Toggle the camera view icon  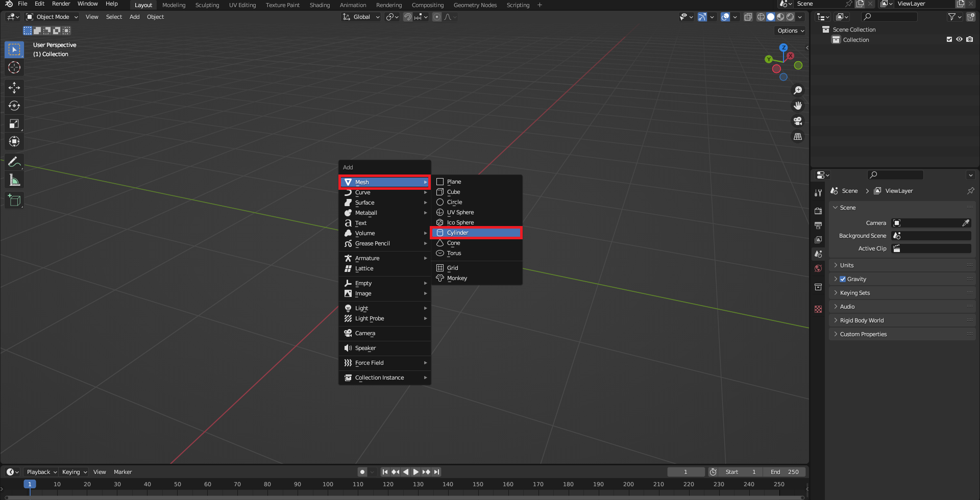click(x=798, y=121)
